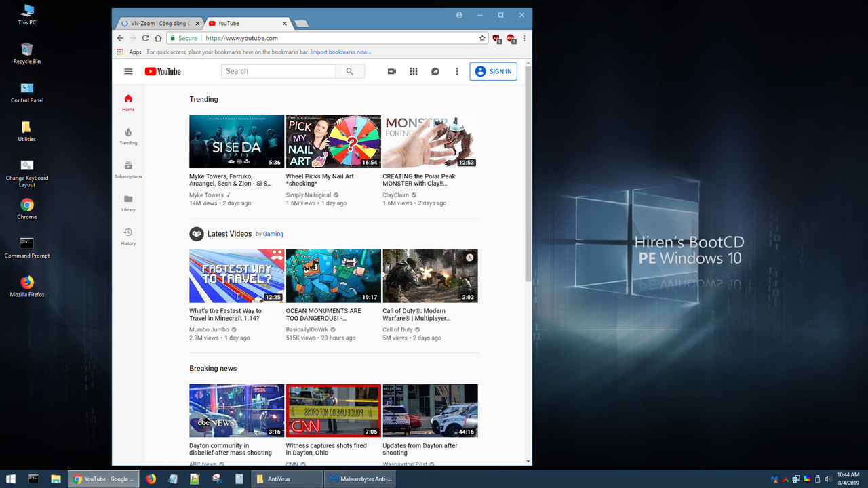
Task: Switch to Malwarebytes taskbar button
Action: click(x=359, y=479)
